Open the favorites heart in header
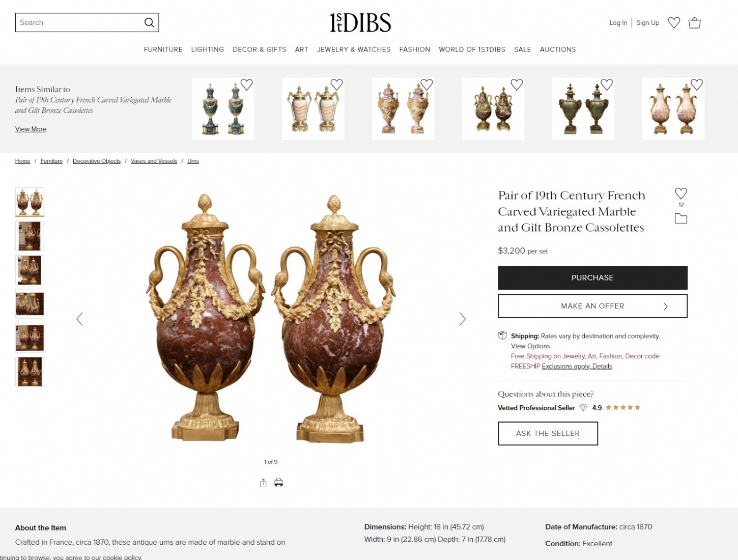Screen dimensions: 738x560 (674, 22)
